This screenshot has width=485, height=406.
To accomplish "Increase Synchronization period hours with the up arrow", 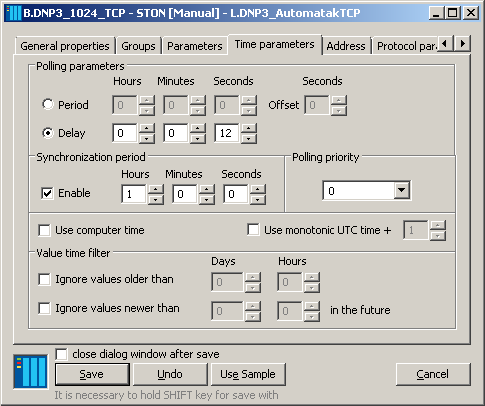I will tap(155, 189).
